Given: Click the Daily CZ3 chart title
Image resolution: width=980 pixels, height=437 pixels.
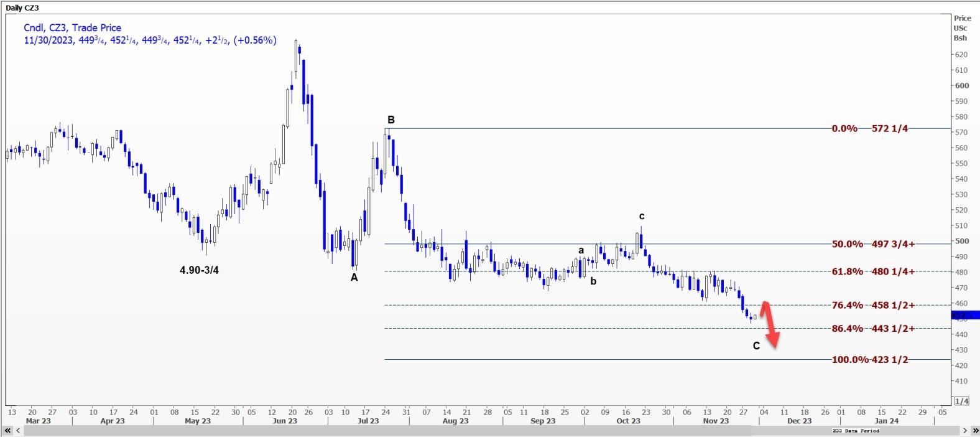Looking at the screenshot, I should pos(22,7).
